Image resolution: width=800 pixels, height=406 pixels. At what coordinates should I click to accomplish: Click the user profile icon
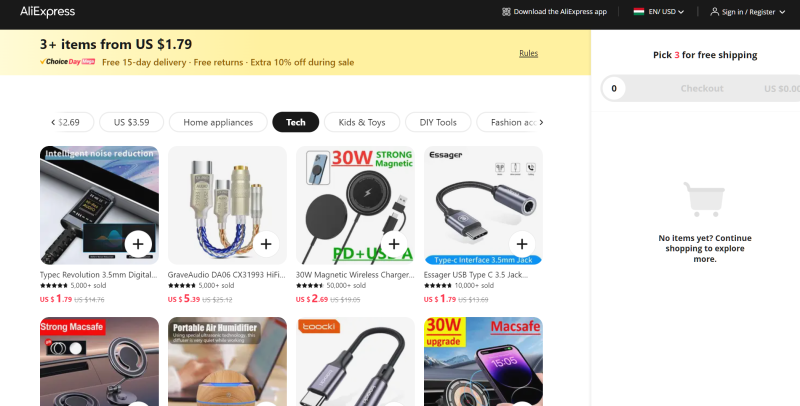[x=714, y=11]
